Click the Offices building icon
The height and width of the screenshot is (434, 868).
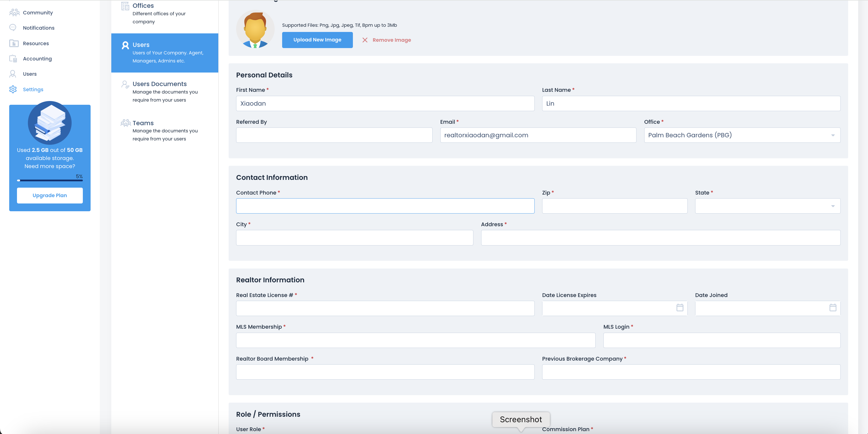point(125,6)
